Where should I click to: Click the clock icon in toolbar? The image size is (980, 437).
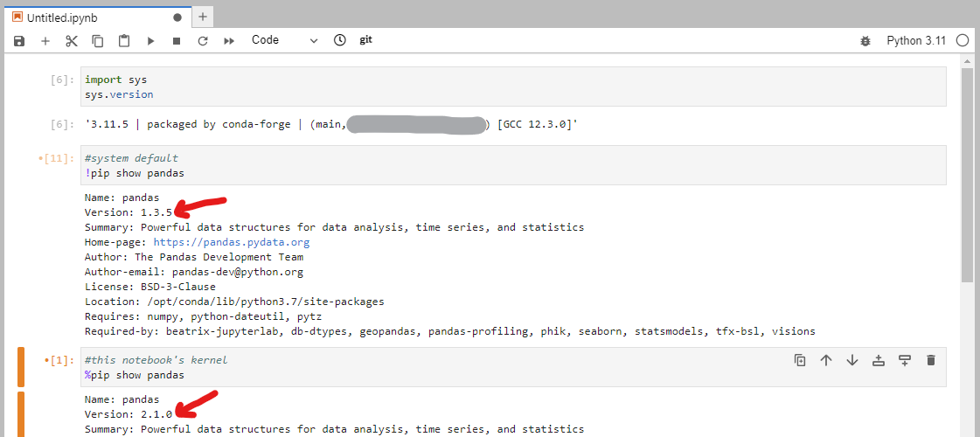pos(339,40)
